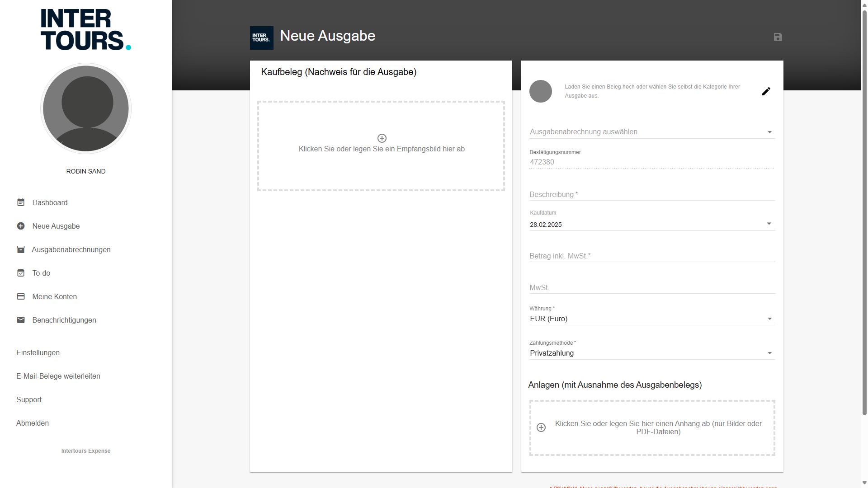Click Robin Sand's profile avatar picture
868x488 pixels.
(86, 108)
